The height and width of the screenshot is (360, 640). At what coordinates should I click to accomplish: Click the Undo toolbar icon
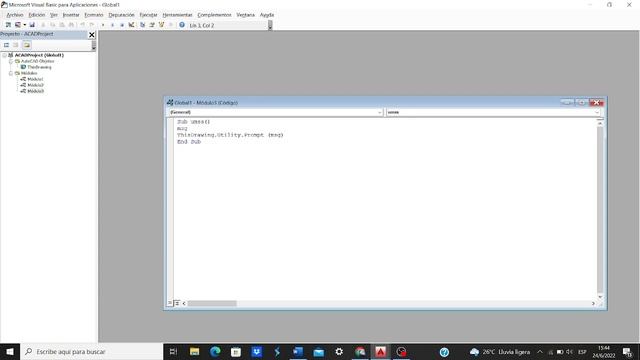[x=82, y=25]
